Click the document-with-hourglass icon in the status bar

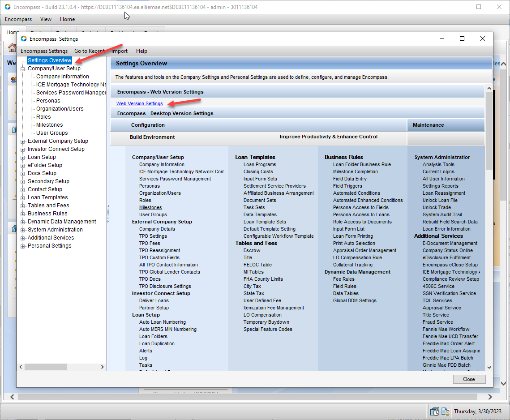tap(445, 411)
